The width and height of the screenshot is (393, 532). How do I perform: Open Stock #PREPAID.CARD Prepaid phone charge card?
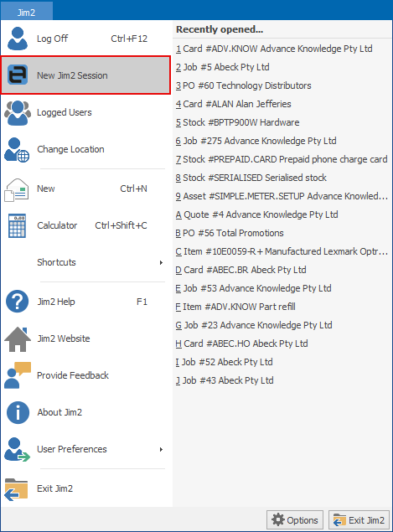(282, 159)
